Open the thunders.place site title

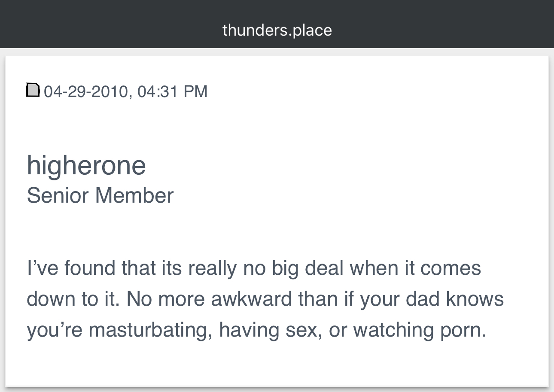(277, 30)
